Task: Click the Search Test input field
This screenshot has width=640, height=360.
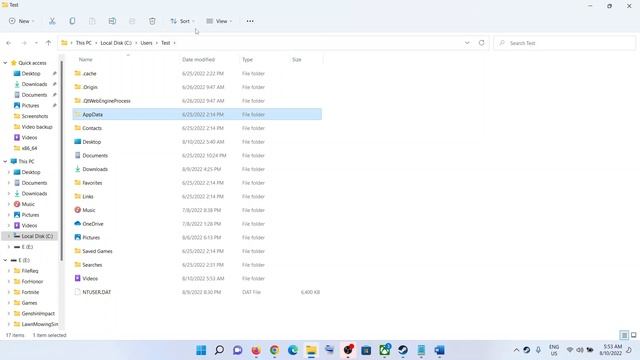Action: [x=565, y=43]
